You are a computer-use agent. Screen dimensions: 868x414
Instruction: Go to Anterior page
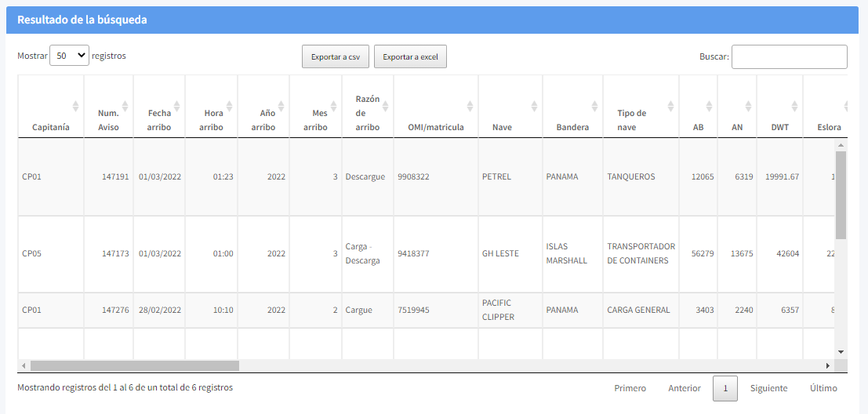click(685, 388)
